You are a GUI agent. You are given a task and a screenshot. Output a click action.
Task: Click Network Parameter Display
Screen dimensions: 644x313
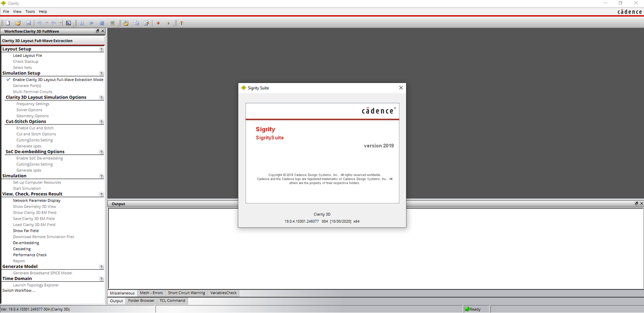point(36,200)
